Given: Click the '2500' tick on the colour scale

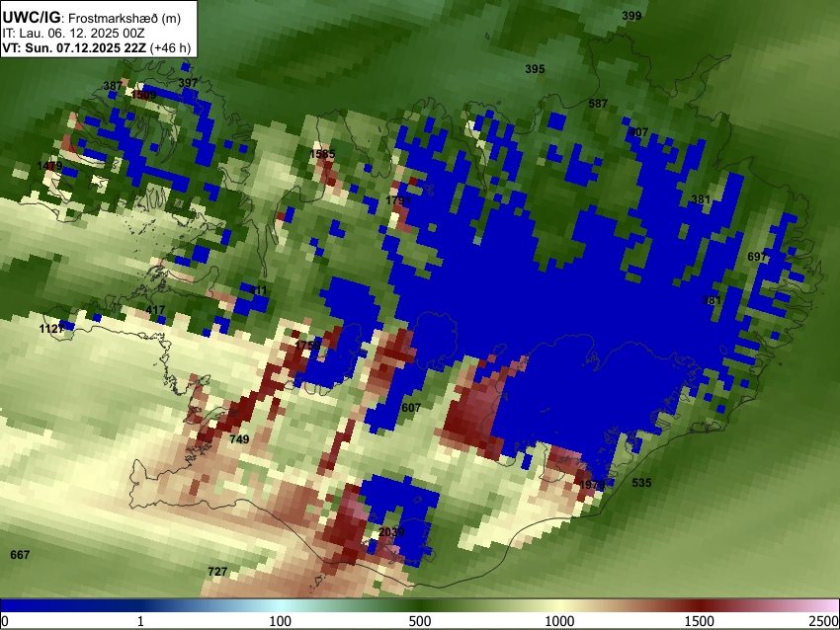Looking at the screenshot, I should tap(824, 621).
